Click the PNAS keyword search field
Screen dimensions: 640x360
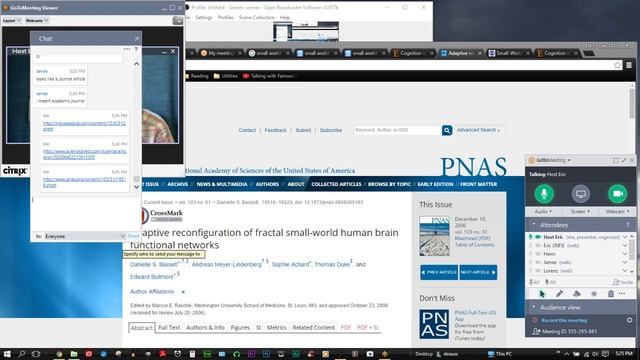pos(398,130)
